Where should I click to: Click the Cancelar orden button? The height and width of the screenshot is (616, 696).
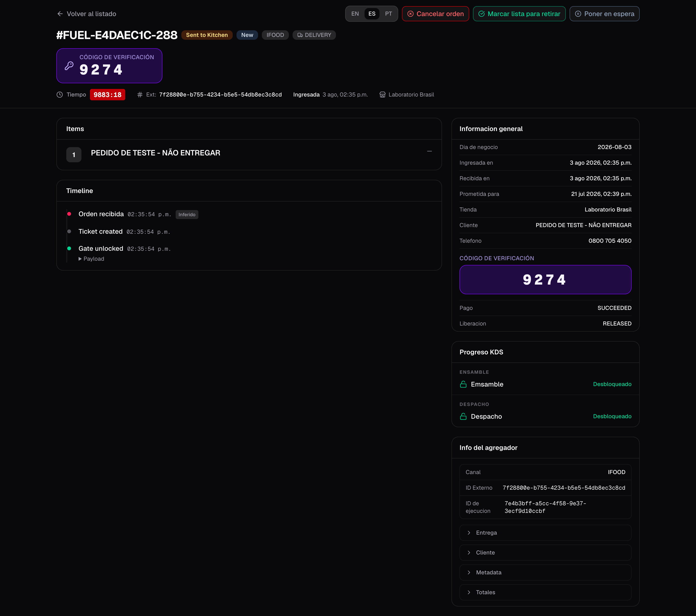(x=435, y=14)
